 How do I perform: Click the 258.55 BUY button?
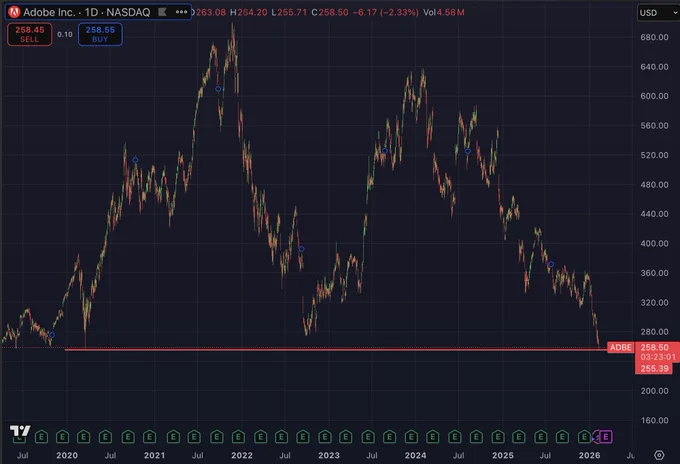click(x=100, y=34)
